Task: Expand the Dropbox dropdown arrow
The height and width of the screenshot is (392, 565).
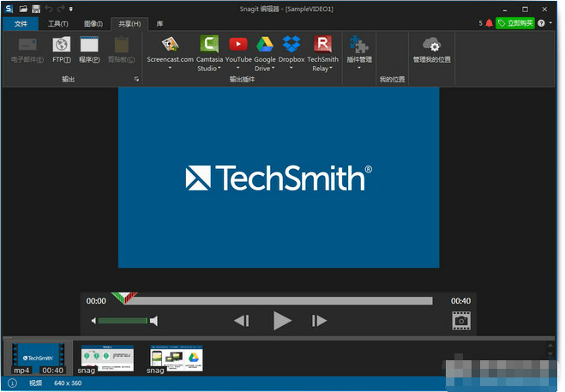Action: click(292, 68)
